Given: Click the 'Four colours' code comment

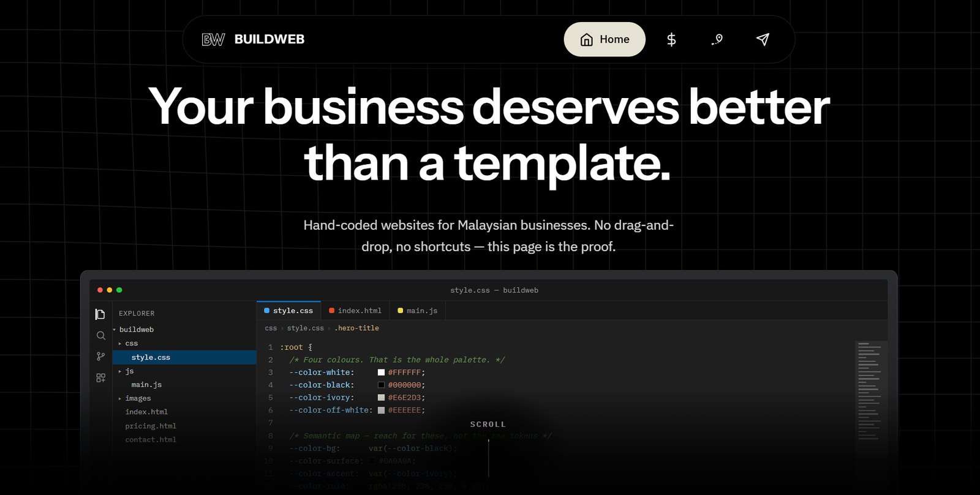Looking at the screenshot, I should (397, 360).
